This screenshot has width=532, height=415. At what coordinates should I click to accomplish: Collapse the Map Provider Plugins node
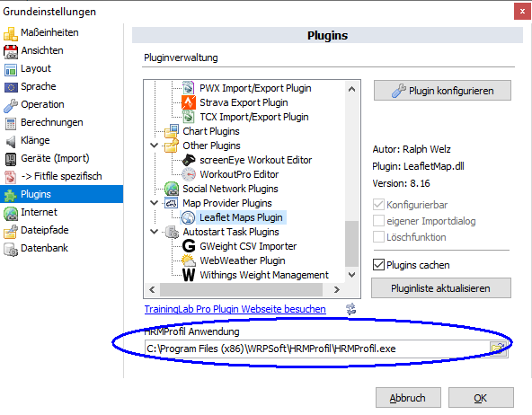pos(154,203)
